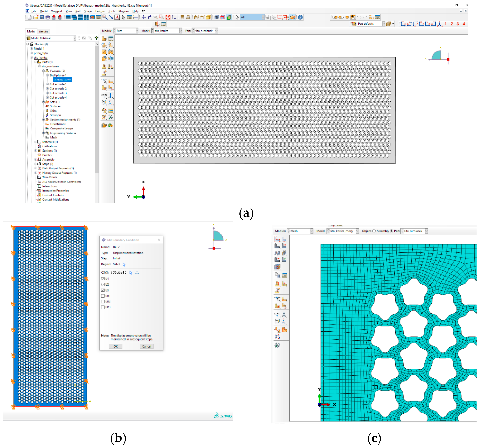
Task: Click the Print toolbar icon
Action: [48, 17]
